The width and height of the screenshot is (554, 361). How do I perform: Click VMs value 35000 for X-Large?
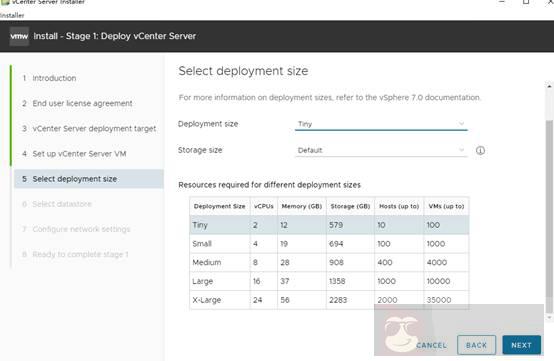coord(439,300)
